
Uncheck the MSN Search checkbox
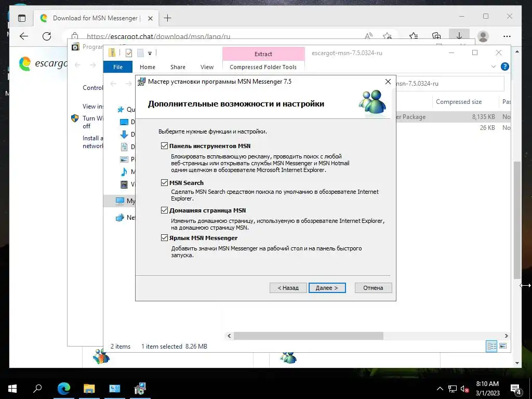tap(164, 182)
